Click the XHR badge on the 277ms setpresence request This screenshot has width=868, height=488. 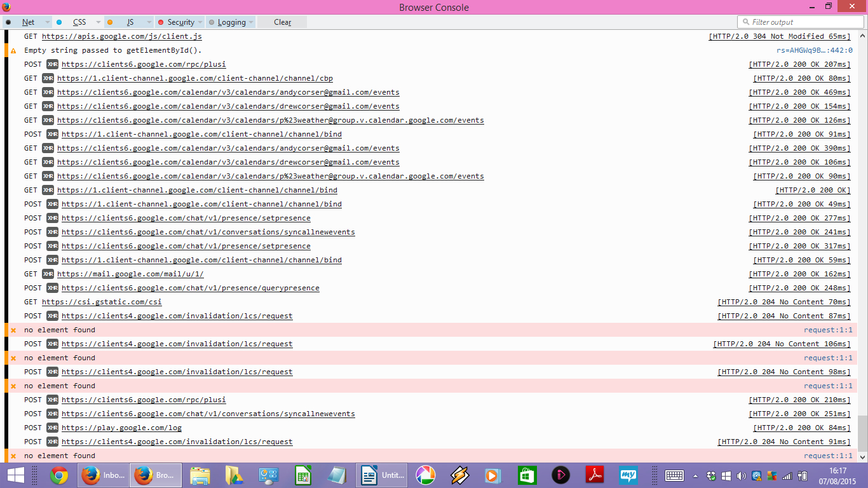[53, 218]
